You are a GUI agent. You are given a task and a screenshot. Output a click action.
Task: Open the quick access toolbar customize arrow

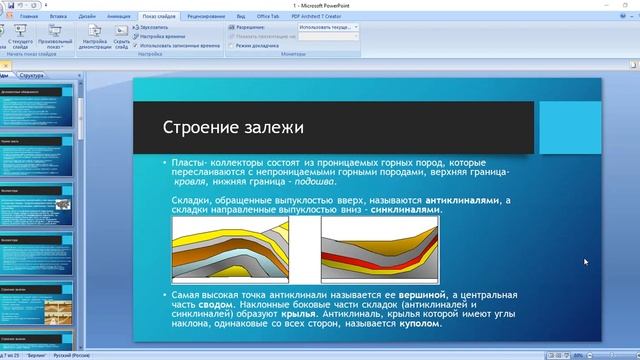[46, 5]
